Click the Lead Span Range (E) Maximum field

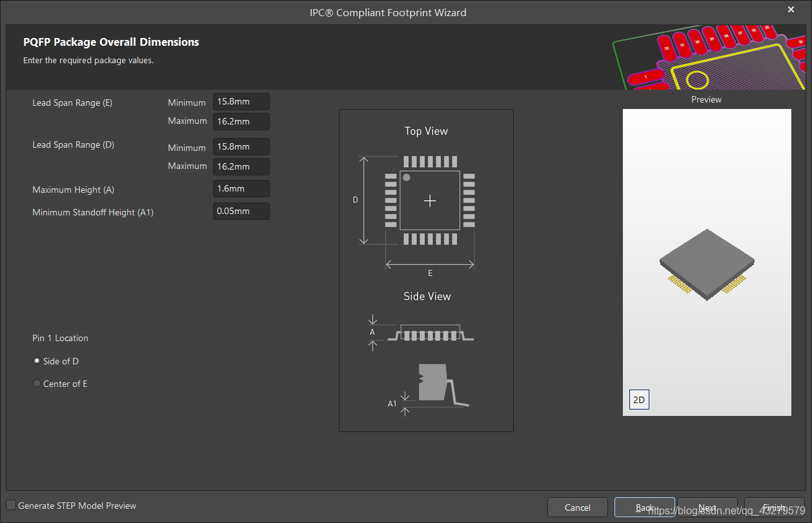point(241,121)
